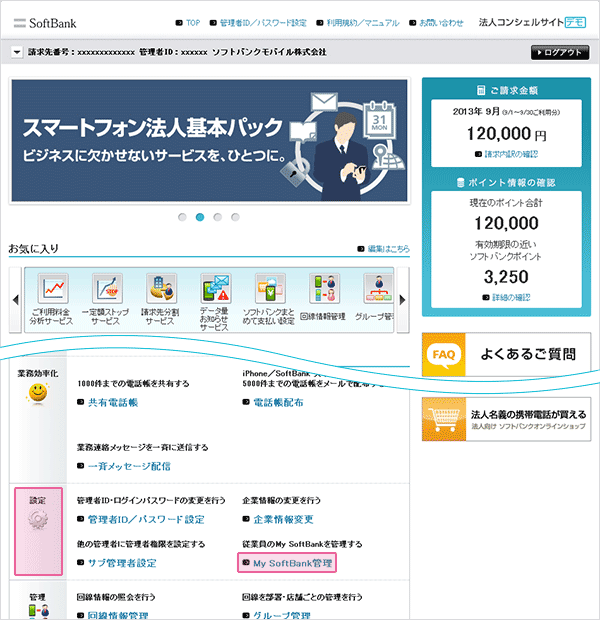Click the 回線情報管理 icon in favorites
The height and width of the screenshot is (620, 600).
pyautogui.click(x=323, y=290)
